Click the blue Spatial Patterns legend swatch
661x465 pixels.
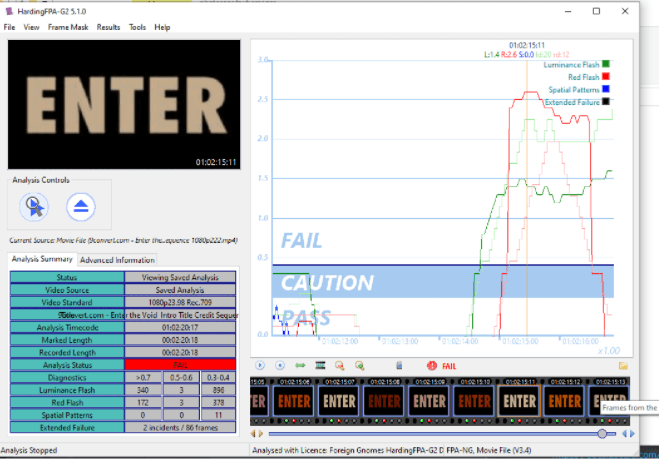[x=606, y=89]
